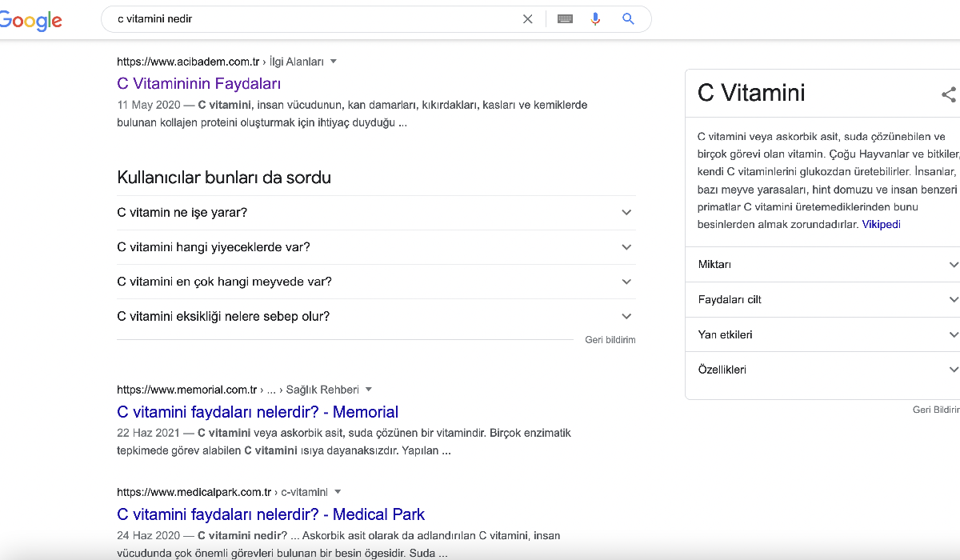
Task: Expand "C vitamini hangi yiyeceklerde var?" question
Action: pos(626,247)
